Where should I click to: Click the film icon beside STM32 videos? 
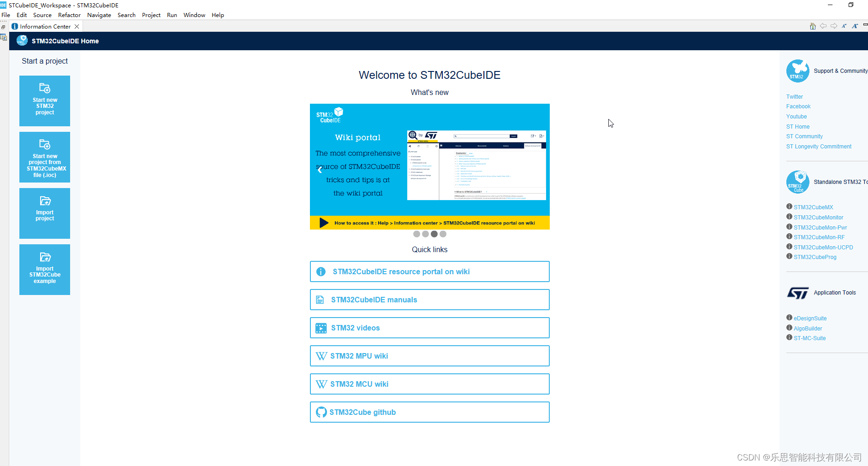321,328
